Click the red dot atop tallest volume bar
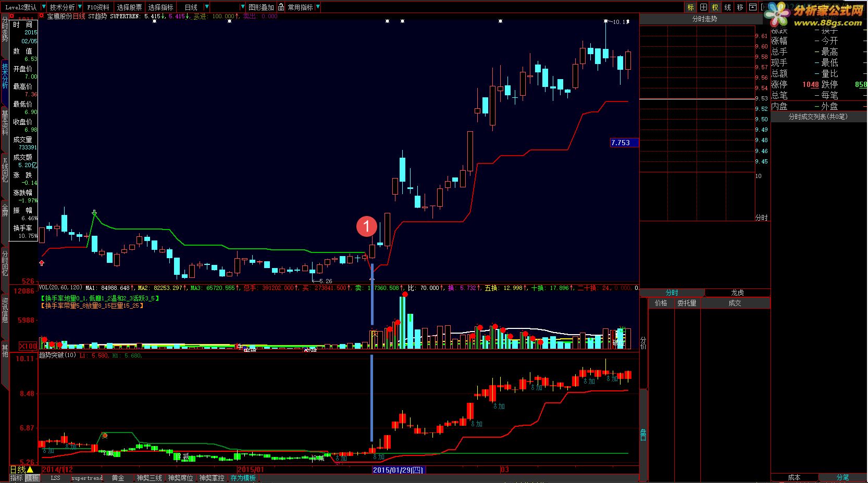 pos(405,295)
